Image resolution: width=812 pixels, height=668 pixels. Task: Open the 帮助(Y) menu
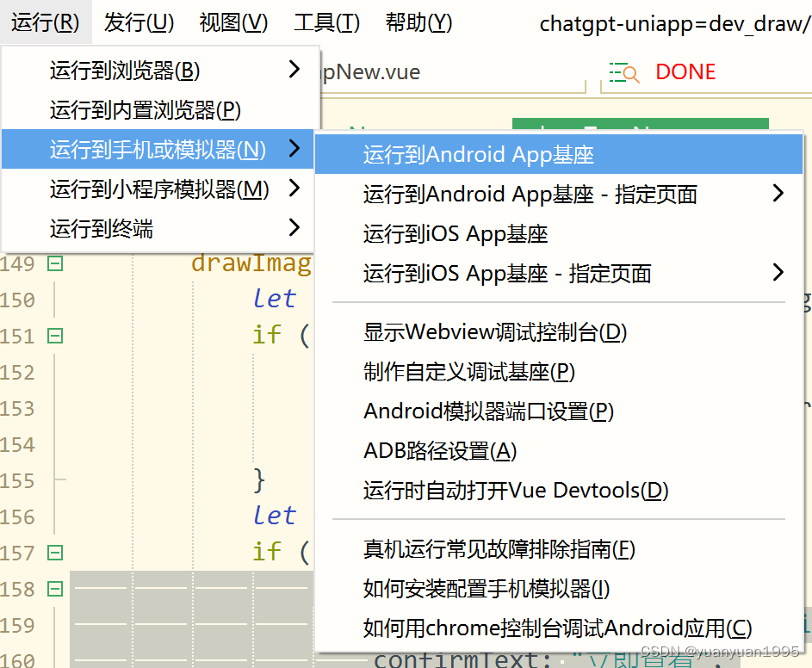click(x=419, y=22)
